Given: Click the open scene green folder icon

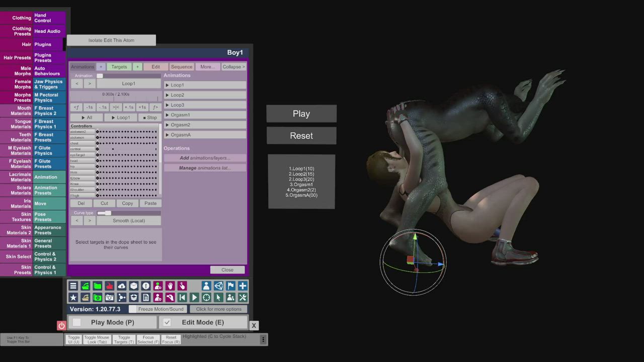Looking at the screenshot, I should [86, 286].
